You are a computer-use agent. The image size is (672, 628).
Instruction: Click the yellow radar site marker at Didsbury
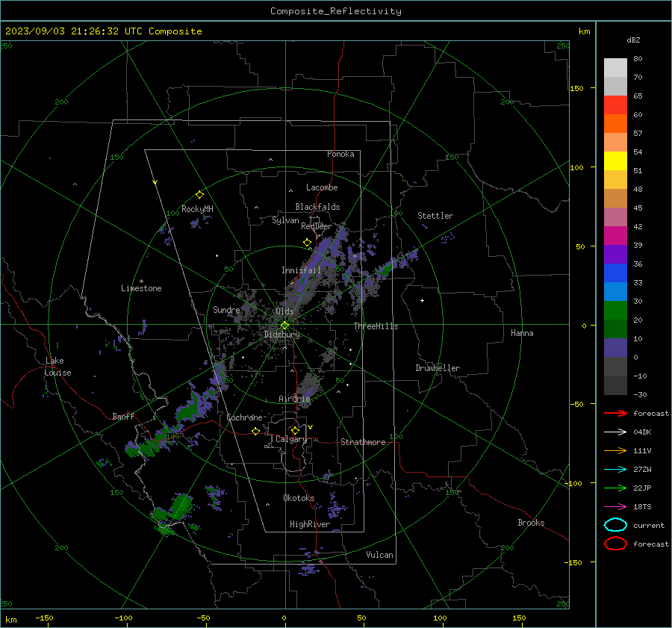[x=285, y=326]
